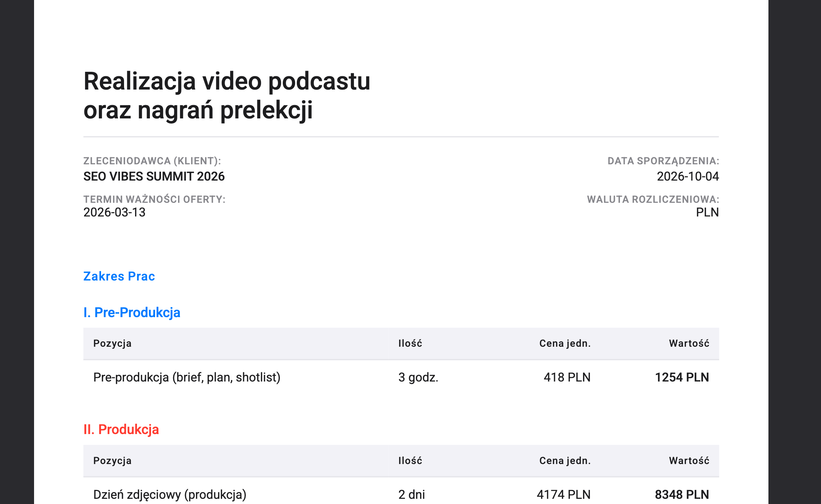Click the currency value 'PLN' under Waluta rozliczeniowa

pos(707,212)
